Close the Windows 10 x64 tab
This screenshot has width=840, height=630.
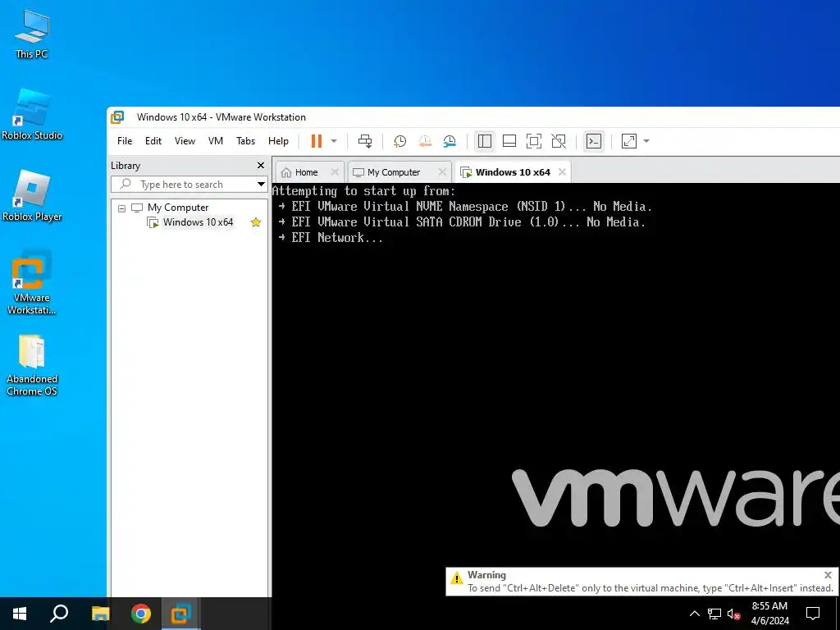tap(562, 172)
